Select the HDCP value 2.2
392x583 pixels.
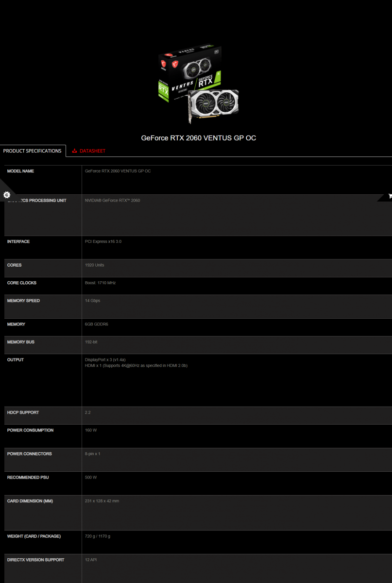[88, 412]
